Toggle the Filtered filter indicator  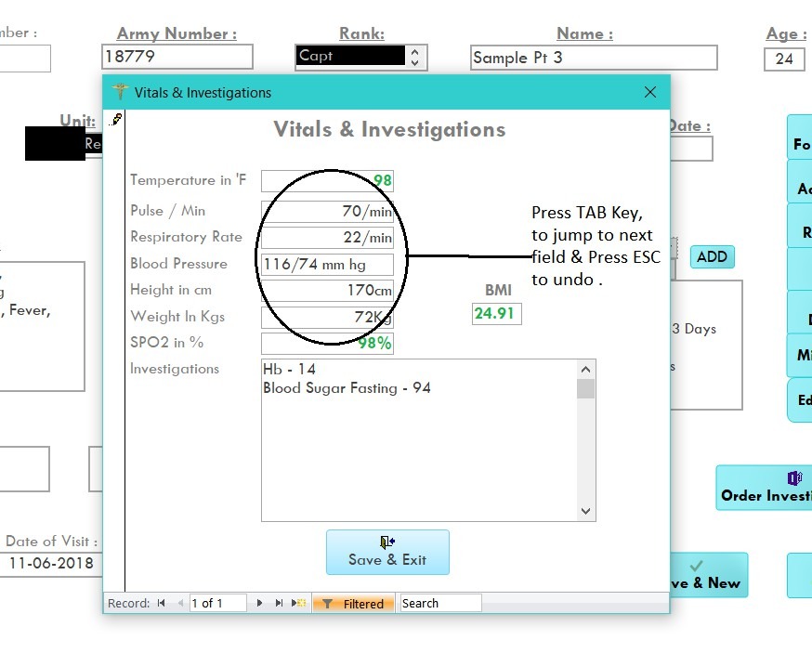tap(354, 604)
